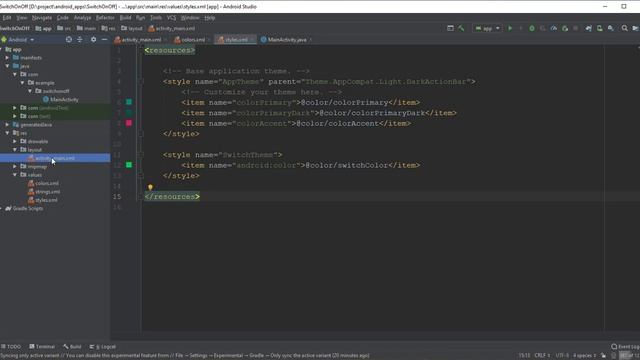Click switchColor green gutter color swatch
This screenshot has width=640, height=360.
[x=129, y=165]
